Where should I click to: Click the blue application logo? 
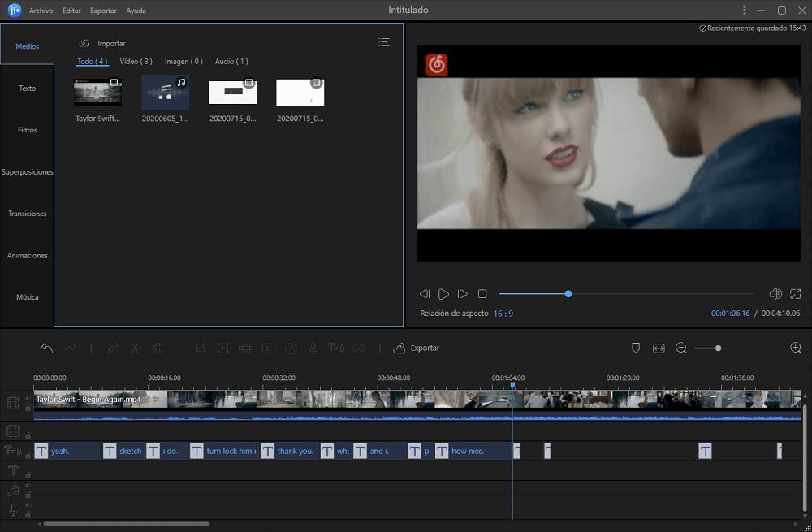(15, 11)
